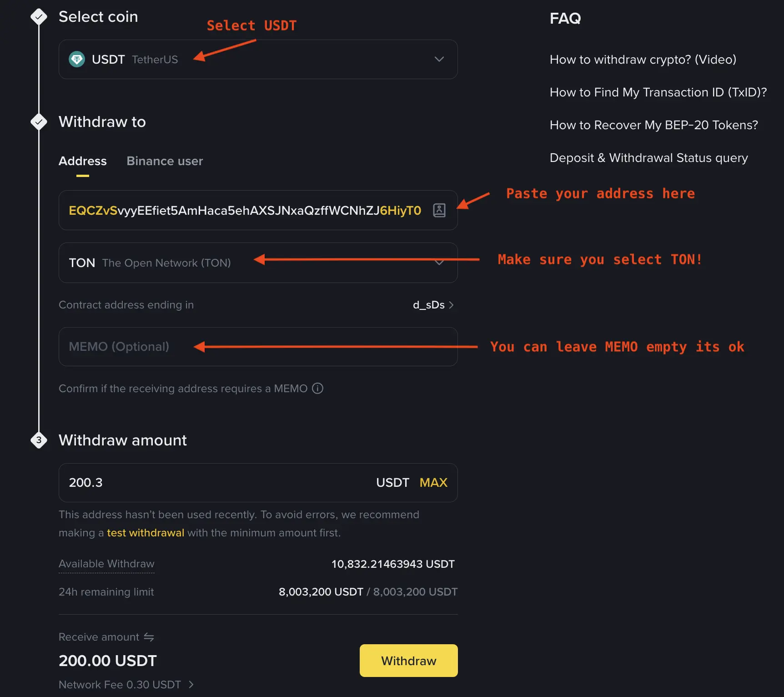This screenshot has width=784, height=697.
Task: Click the Receive amount conversion swap icon
Action: click(x=149, y=637)
